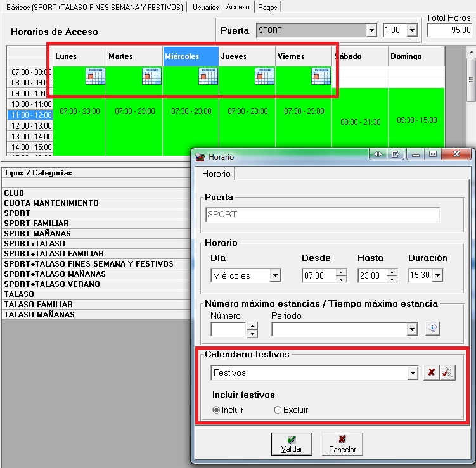
Task: Click the schedule scrollbar up arrow
Action: (471, 52)
